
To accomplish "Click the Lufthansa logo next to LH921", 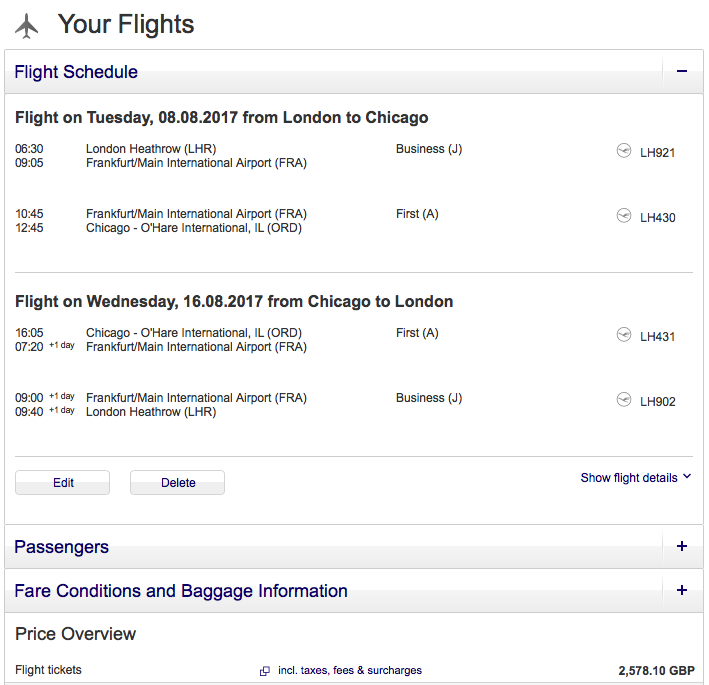I will coord(624,152).
